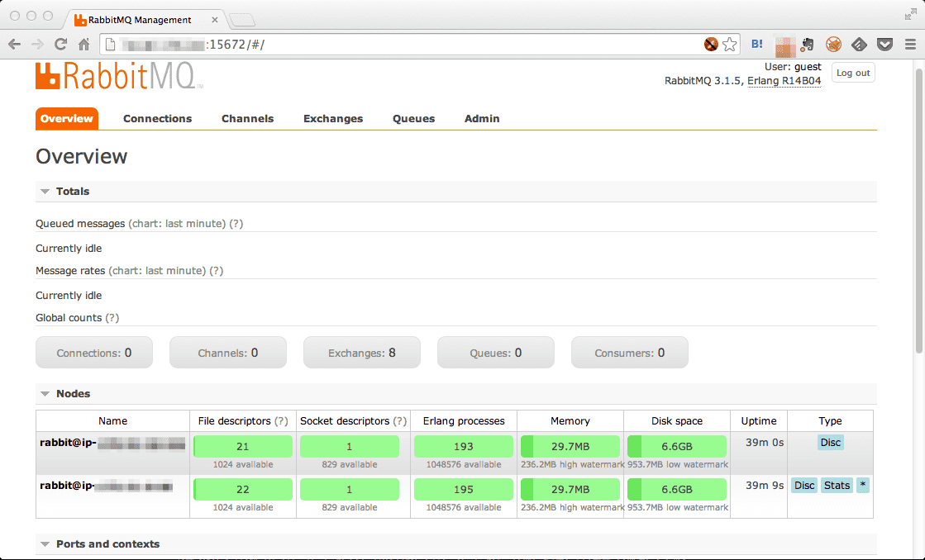Click the uptime value 39m 0s
925x560 pixels.
765,443
